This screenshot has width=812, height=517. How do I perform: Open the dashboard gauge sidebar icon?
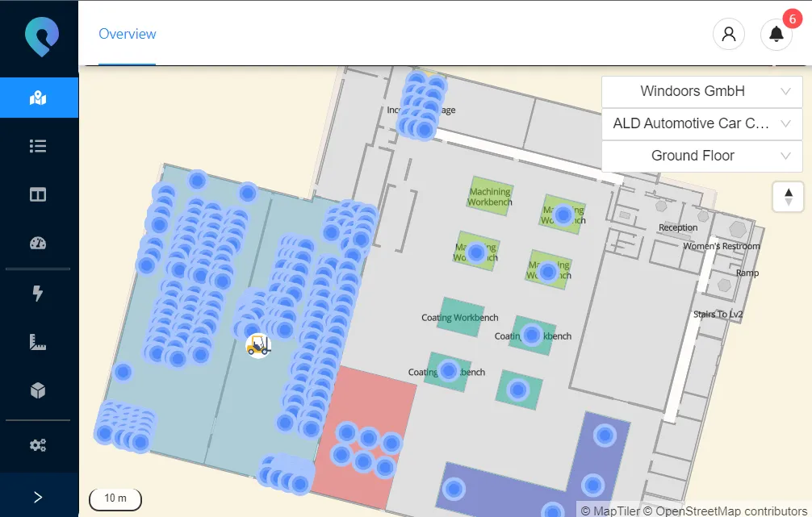(x=38, y=244)
